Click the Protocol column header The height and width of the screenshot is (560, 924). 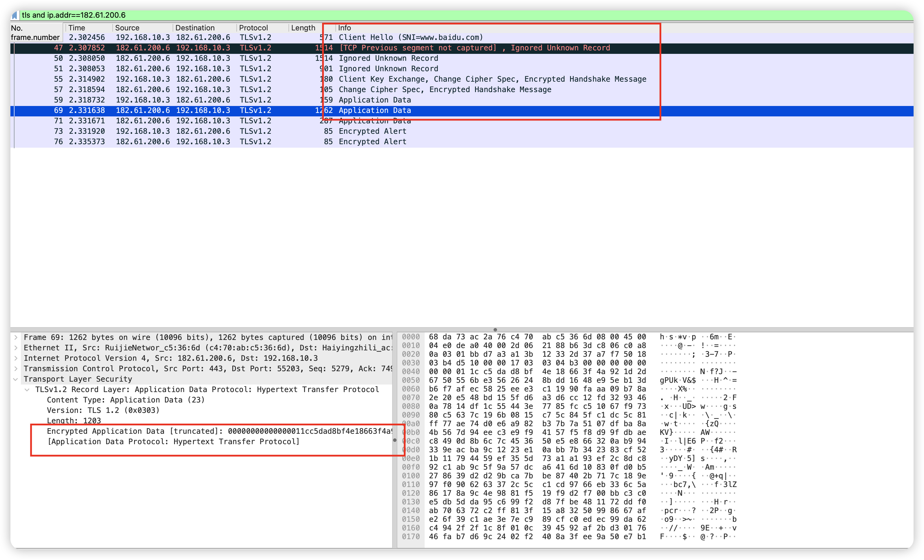(x=253, y=28)
